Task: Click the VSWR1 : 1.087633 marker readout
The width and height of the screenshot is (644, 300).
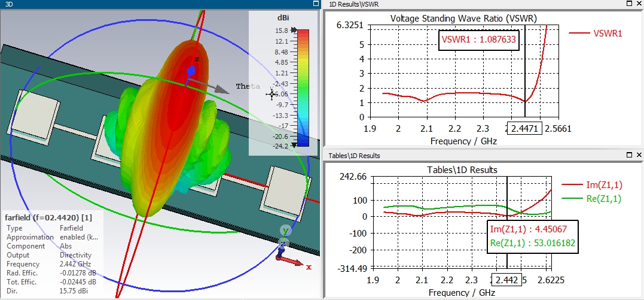Action: 479,40
